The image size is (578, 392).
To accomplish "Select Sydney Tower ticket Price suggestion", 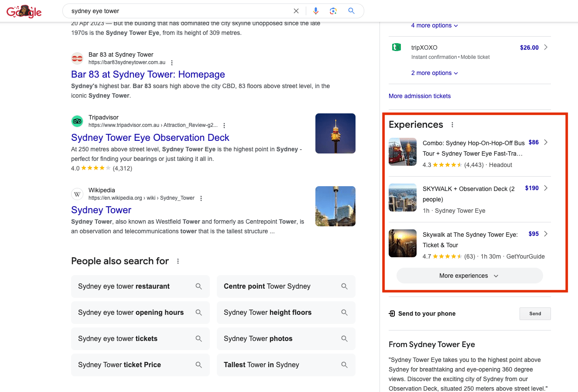I will (140, 365).
